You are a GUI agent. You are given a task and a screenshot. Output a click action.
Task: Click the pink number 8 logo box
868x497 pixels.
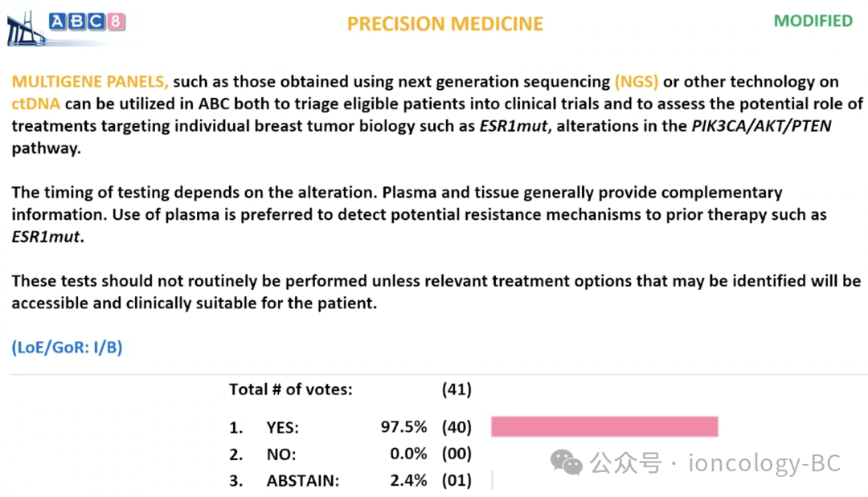(x=117, y=22)
